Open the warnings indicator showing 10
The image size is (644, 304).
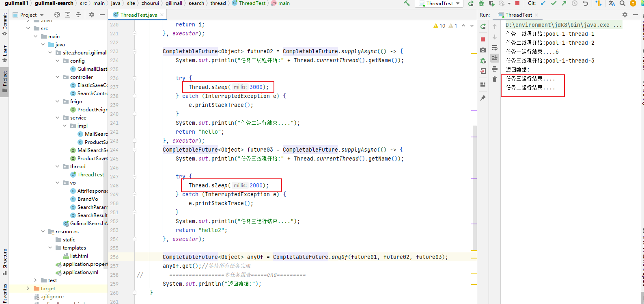439,26
